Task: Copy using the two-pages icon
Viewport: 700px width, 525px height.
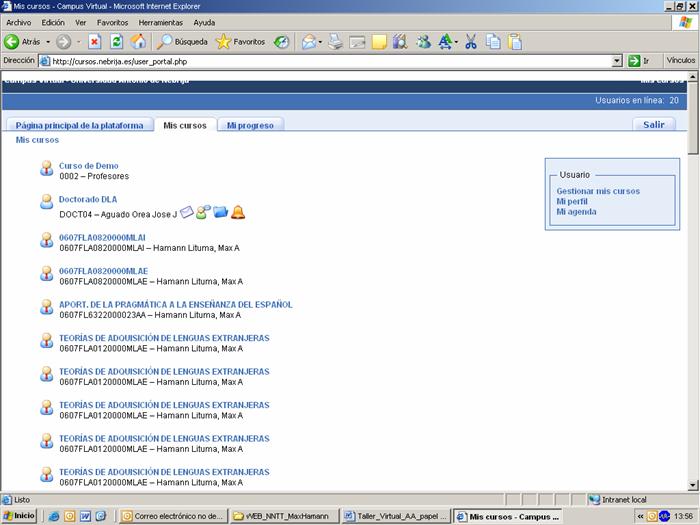Action: [x=493, y=42]
